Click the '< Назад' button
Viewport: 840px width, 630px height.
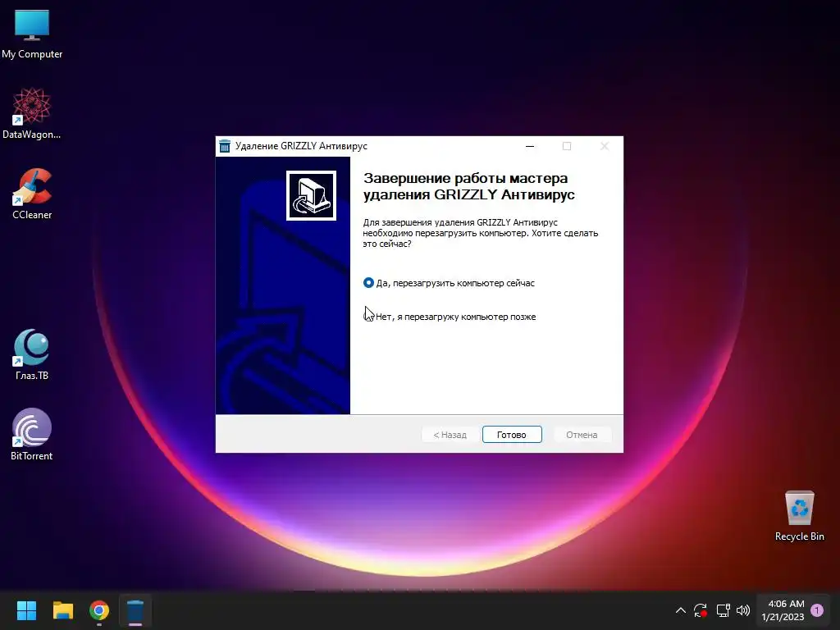(450, 435)
